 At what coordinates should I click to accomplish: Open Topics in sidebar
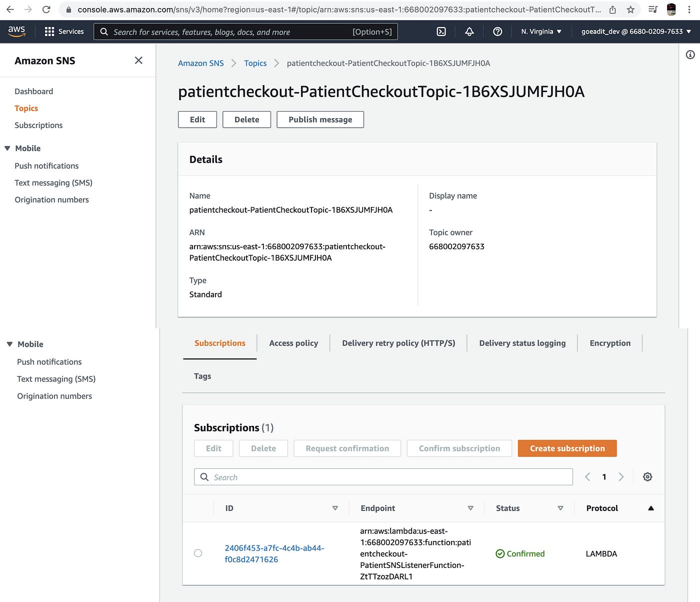pos(26,108)
